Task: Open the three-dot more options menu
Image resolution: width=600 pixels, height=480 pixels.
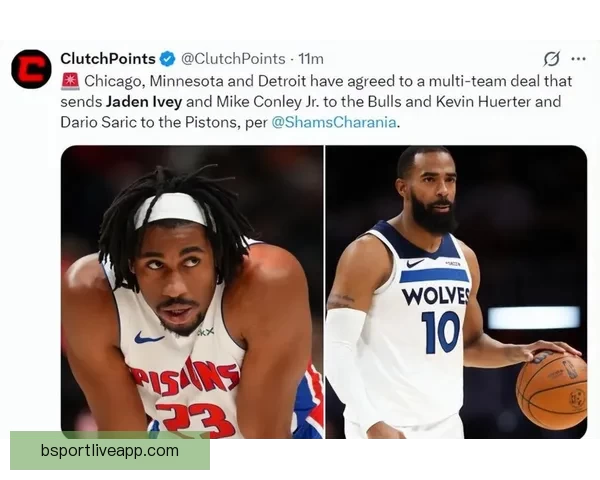Action: (578, 59)
